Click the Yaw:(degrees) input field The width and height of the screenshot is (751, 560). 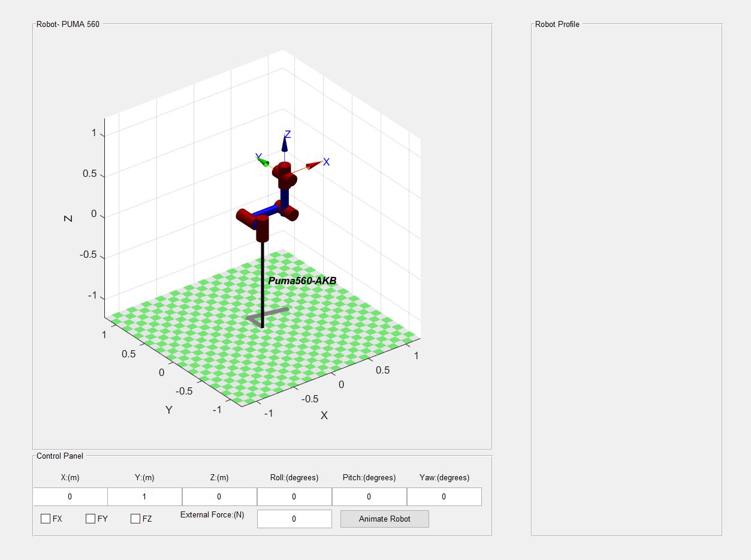[444, 496]
